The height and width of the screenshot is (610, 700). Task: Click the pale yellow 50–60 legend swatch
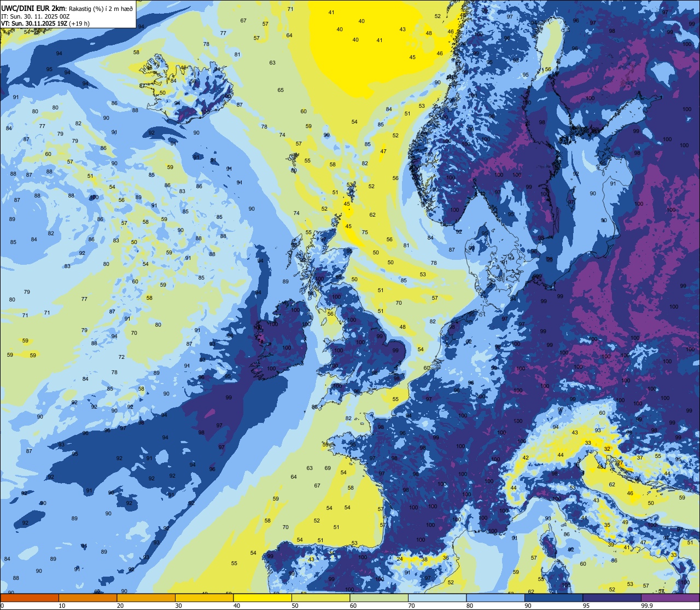click(320, 597)
